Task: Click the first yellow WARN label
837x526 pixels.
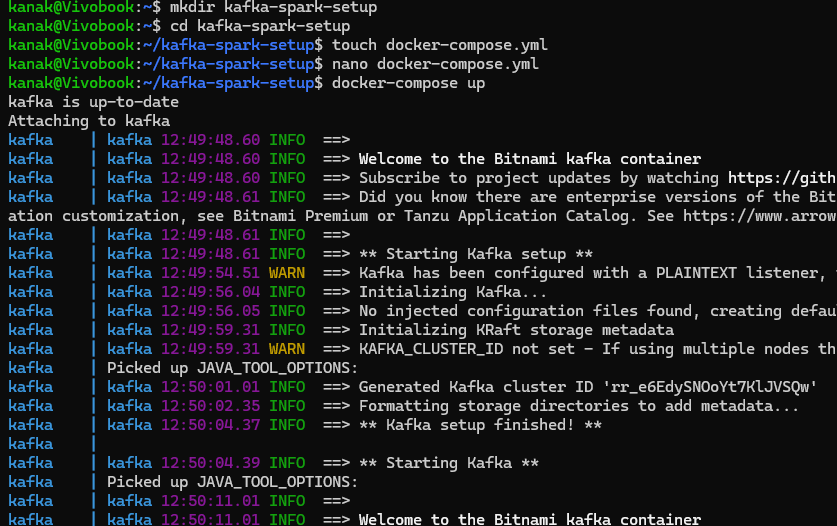Action: (x=287, y=273)
